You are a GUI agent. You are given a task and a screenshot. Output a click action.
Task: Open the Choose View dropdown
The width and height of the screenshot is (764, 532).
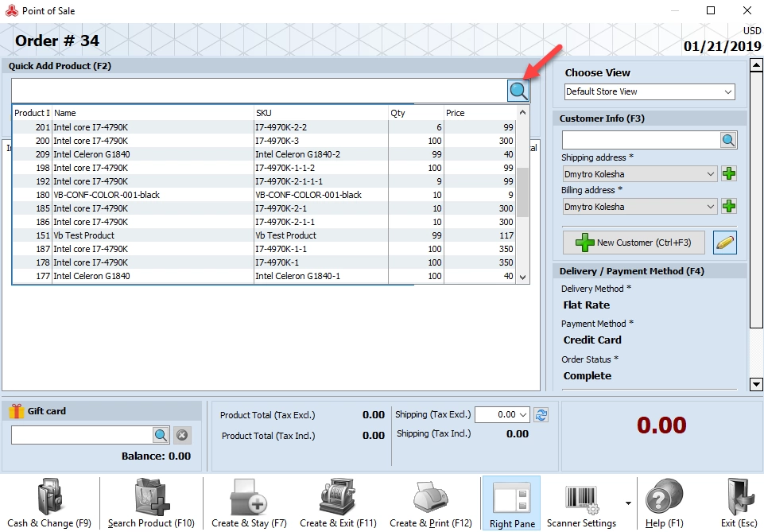click(650, 91)
